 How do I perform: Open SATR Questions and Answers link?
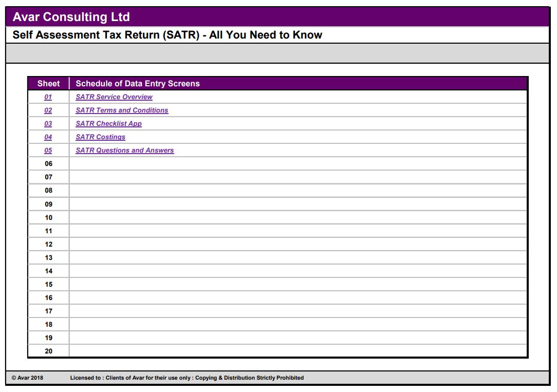(125, 151)
